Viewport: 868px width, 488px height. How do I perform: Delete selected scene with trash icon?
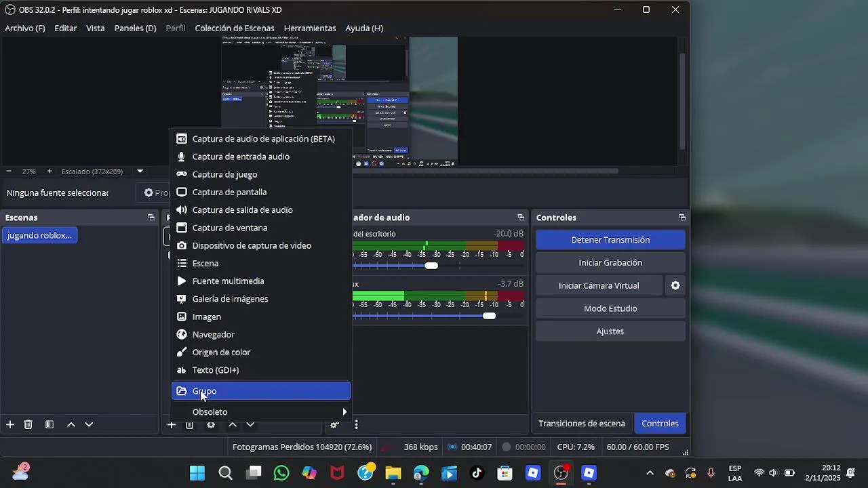pos(28,425)
